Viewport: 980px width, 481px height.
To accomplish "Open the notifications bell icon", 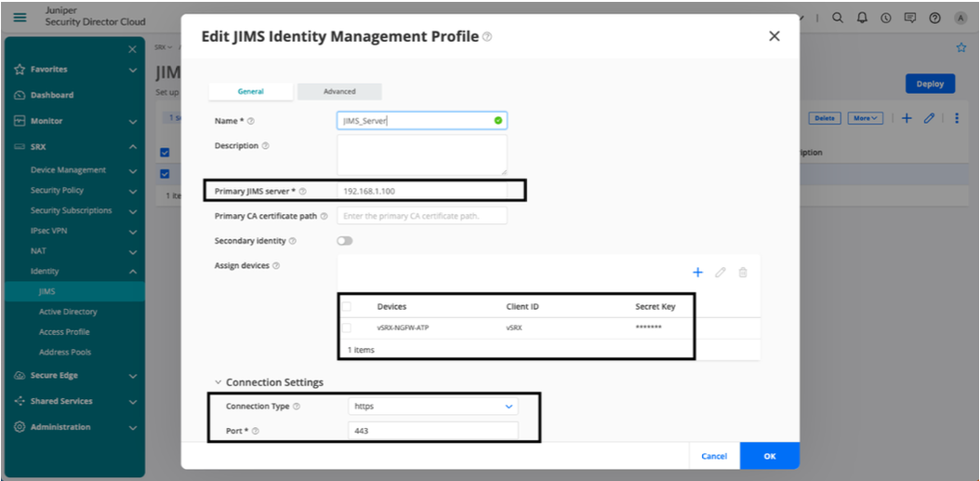I will coord(862,18).
